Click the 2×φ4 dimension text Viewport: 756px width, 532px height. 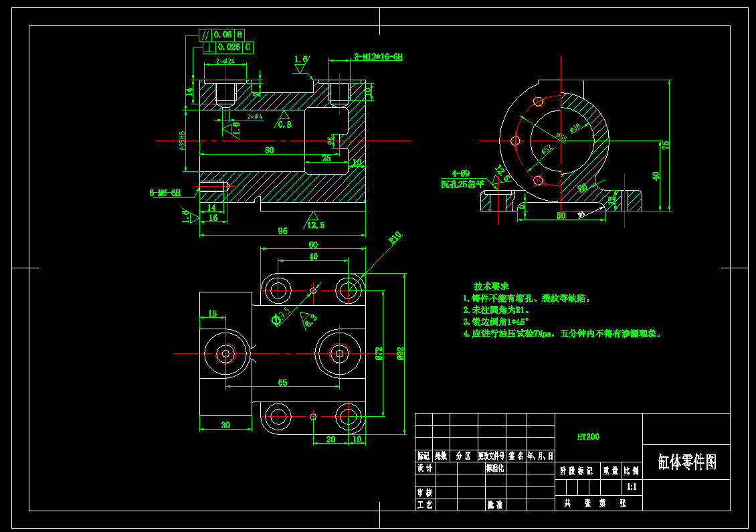255,116
